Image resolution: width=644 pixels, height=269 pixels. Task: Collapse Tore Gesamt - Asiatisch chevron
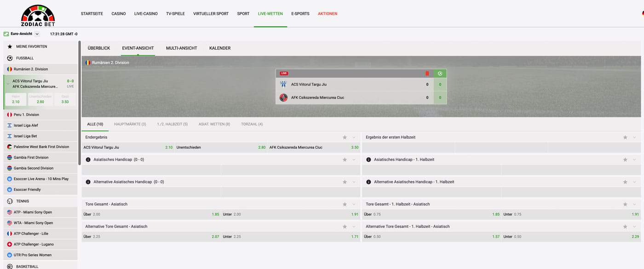(354, 204)
